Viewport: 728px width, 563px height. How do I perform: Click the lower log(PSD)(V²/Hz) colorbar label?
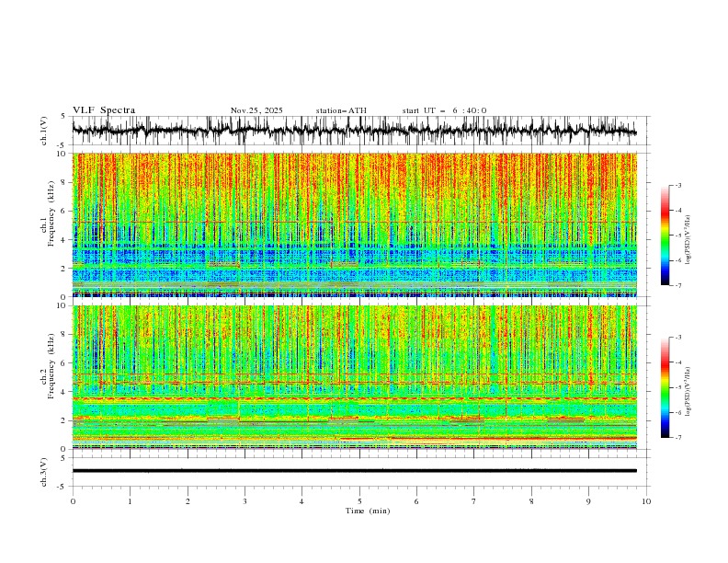point(688,392)
